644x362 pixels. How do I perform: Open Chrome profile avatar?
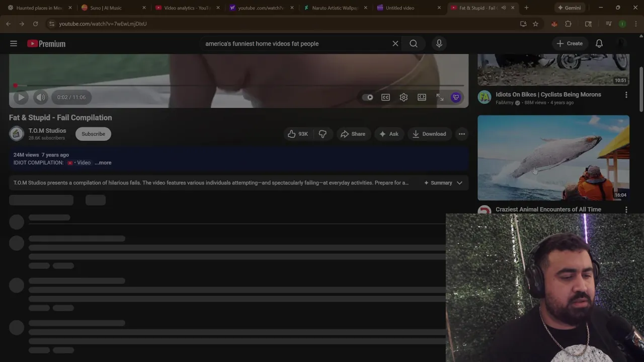pos(622,24)
